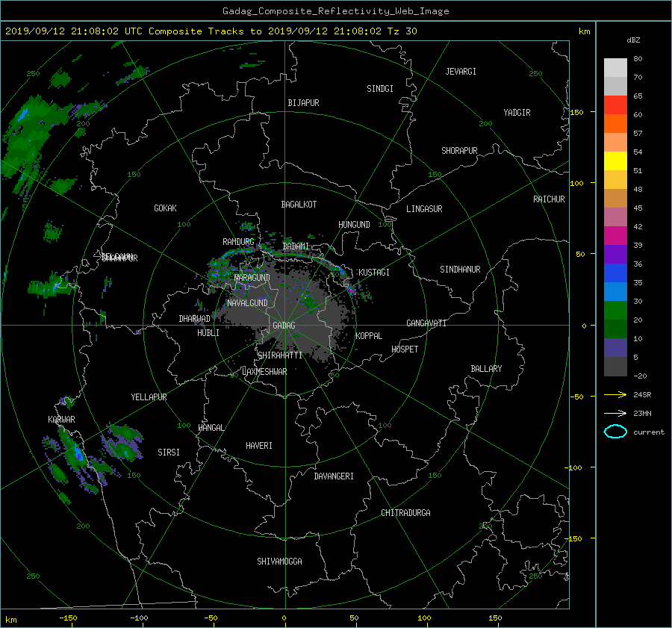Image resolution: width=672 pixels, height=628 pixels.
Task: Click the YADGIR city label
Action: 517,113
